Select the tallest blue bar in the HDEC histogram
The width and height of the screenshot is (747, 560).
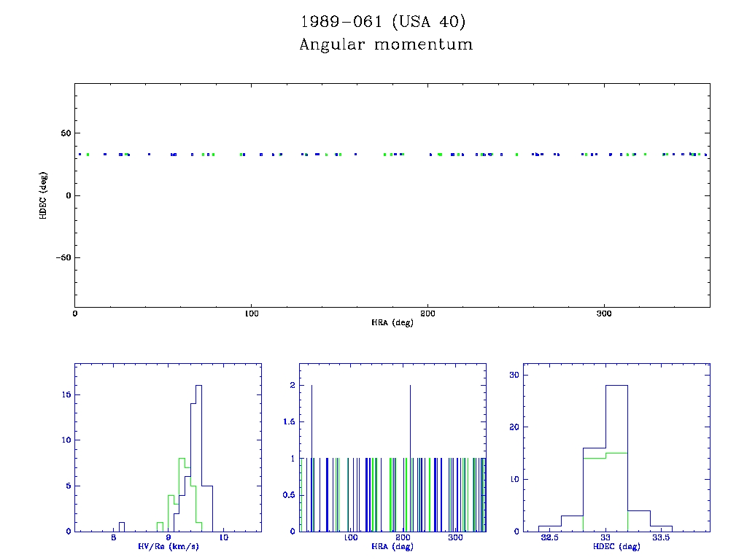[x=616, y=459]
